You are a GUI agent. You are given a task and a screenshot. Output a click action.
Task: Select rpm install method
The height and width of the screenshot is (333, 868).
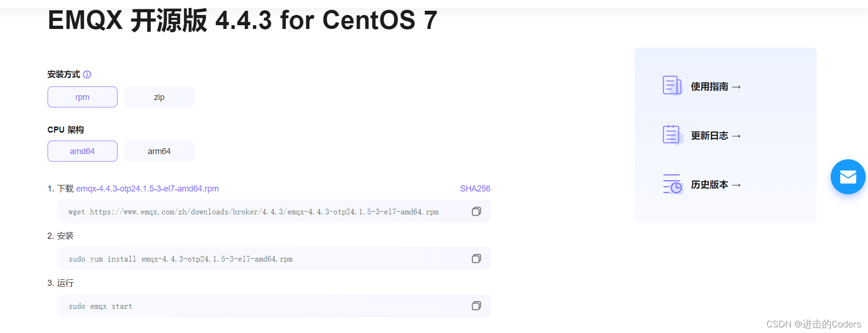pyautogui.click(x=83, y=97)
